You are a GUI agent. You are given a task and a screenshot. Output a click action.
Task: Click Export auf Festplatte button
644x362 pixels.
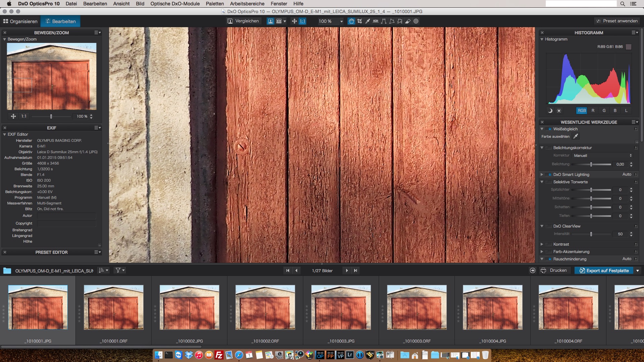click(604, 270)
